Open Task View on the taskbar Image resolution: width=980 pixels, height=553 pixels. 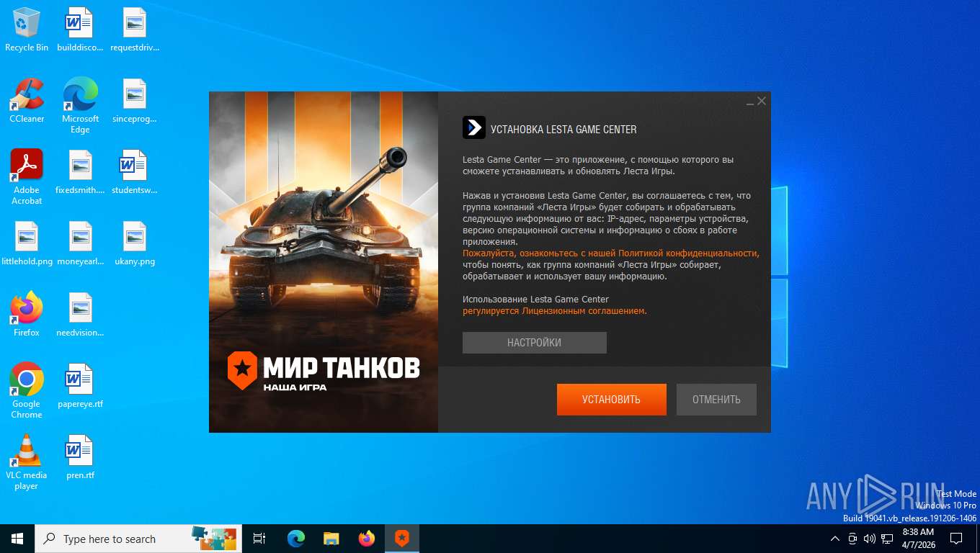[x=259, y=539]
